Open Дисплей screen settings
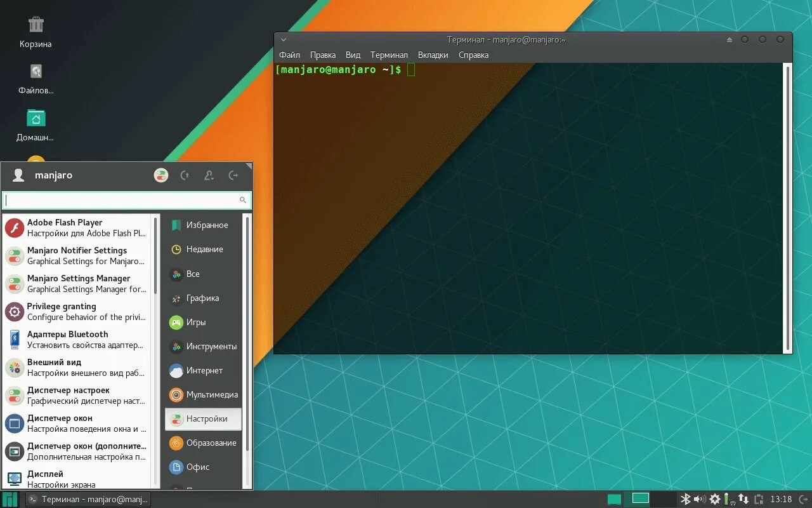This screenshot has height=508, width=812. 77,478
